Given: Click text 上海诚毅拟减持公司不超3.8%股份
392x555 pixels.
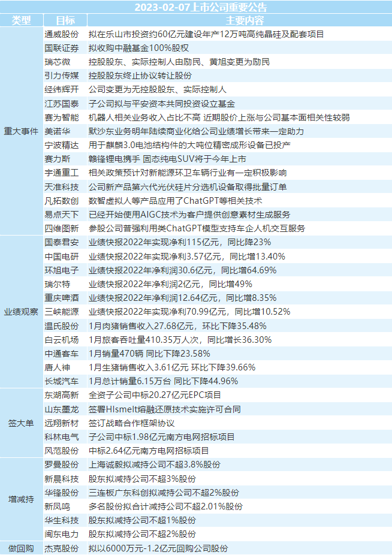Looking at the screenshot, I should (155, 464).
